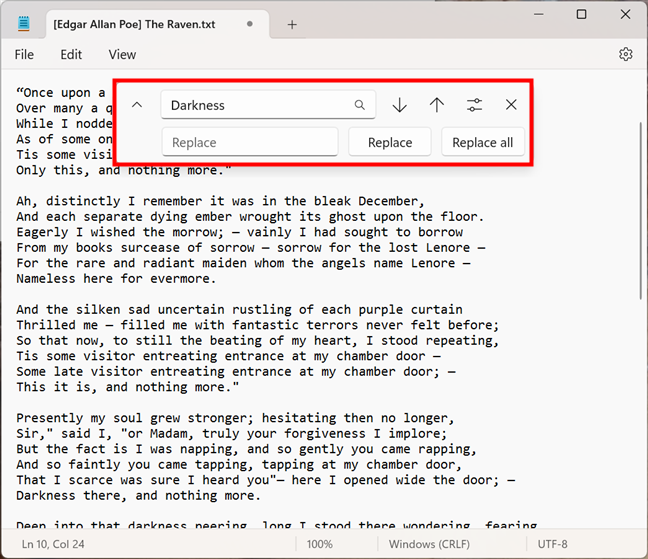Open find options sliders icon
The height and width of the screenshot is (559, 648).
coord(474,105)
